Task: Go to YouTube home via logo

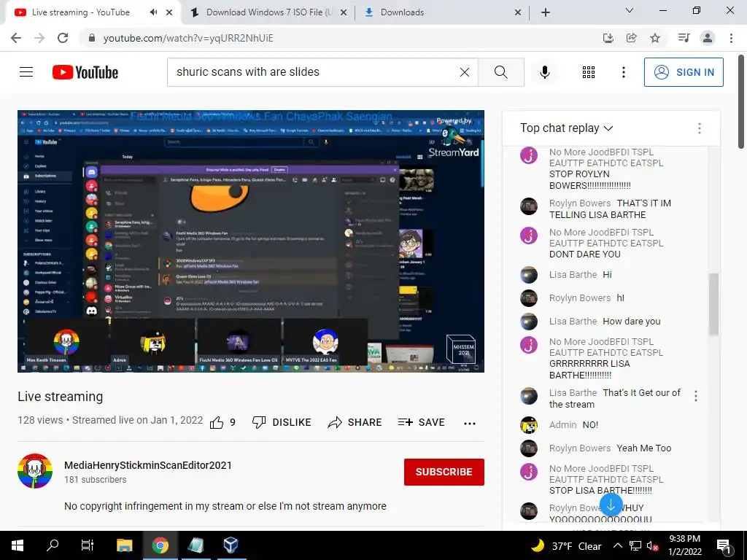Action: click(85, 72)
